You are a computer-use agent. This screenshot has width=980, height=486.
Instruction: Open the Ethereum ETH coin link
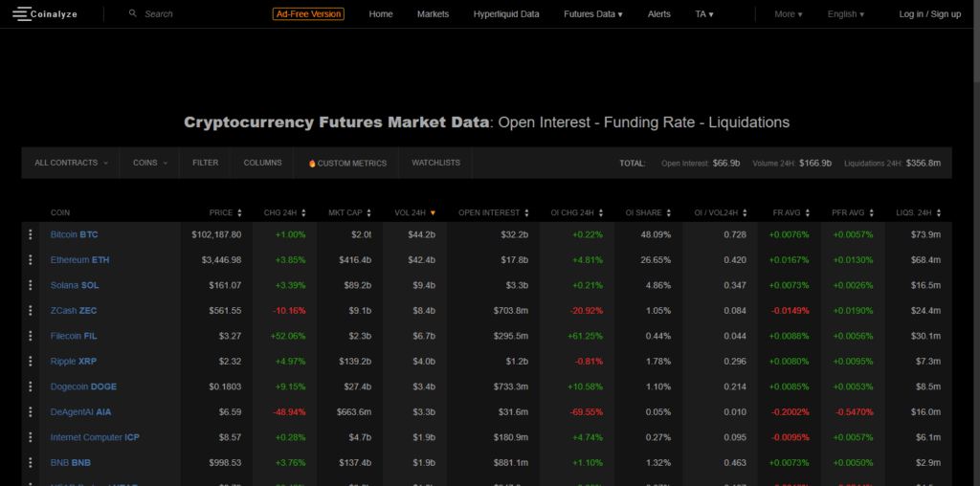pyautogui.click(x=80, y=260)
